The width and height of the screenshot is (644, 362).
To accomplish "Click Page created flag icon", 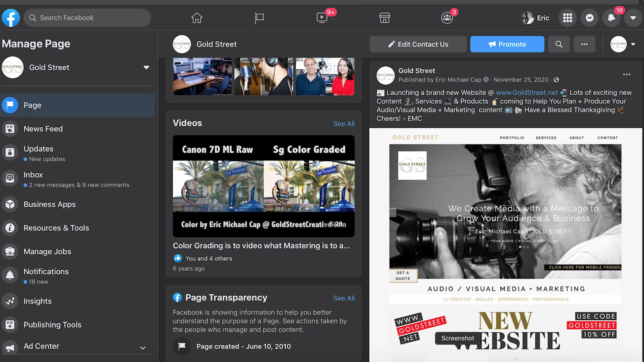I will 182,346.
